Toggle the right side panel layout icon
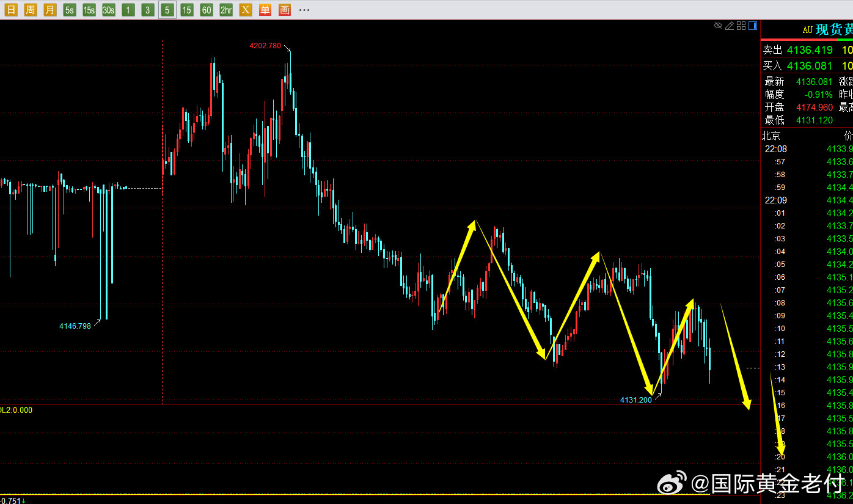 [753, 26]
